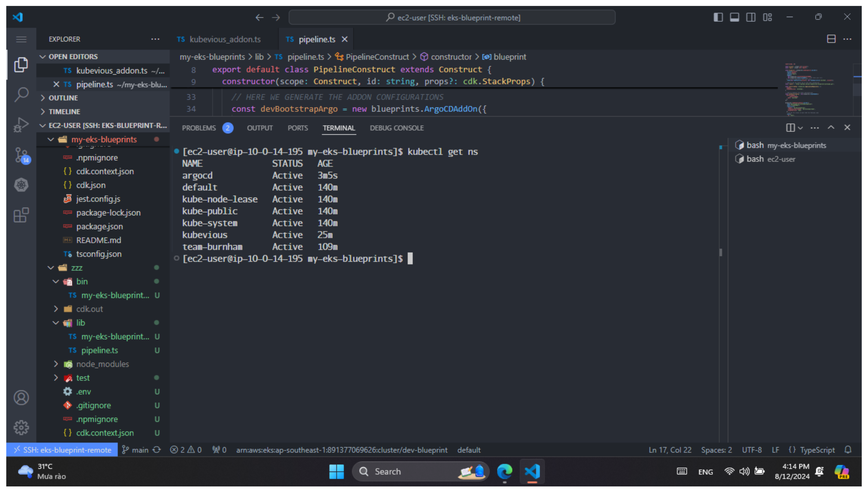Open Run and Debug view
868x493 pixels.
pos(21,125)
